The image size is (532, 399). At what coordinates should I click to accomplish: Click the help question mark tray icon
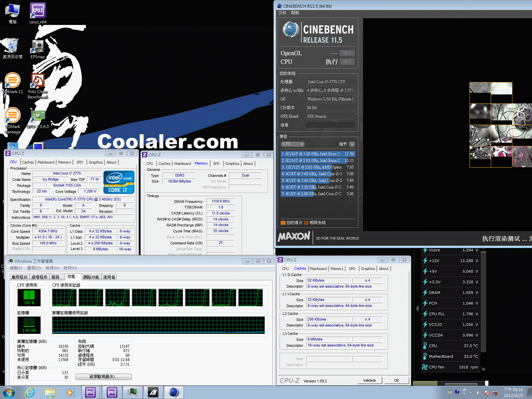457,392
